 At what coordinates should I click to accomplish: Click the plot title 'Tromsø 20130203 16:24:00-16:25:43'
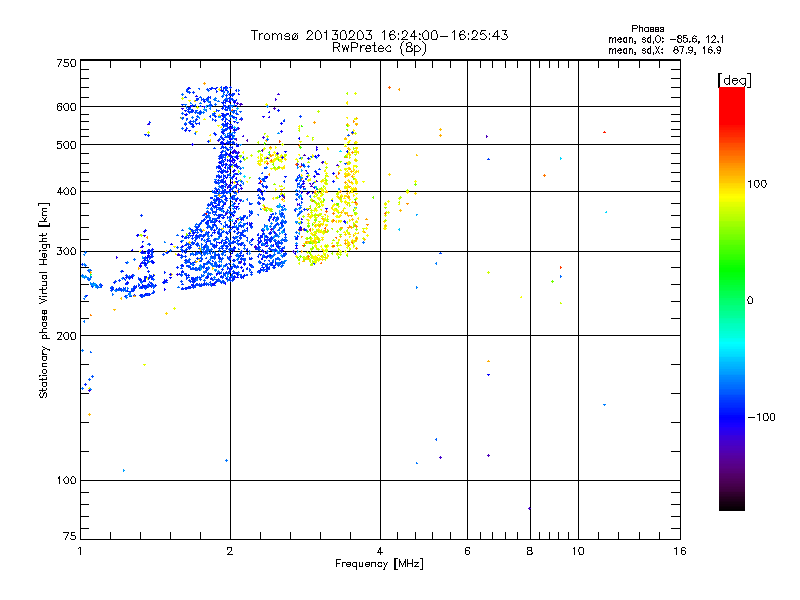click(x=379, y=35)
